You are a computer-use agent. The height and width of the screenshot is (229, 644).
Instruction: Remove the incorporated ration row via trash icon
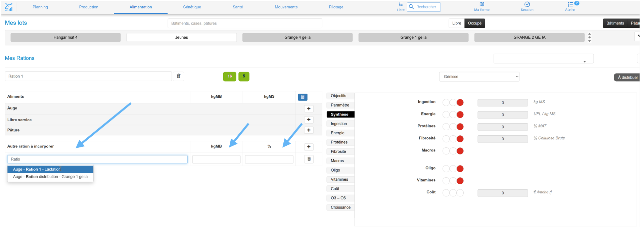tap(309, 159)
